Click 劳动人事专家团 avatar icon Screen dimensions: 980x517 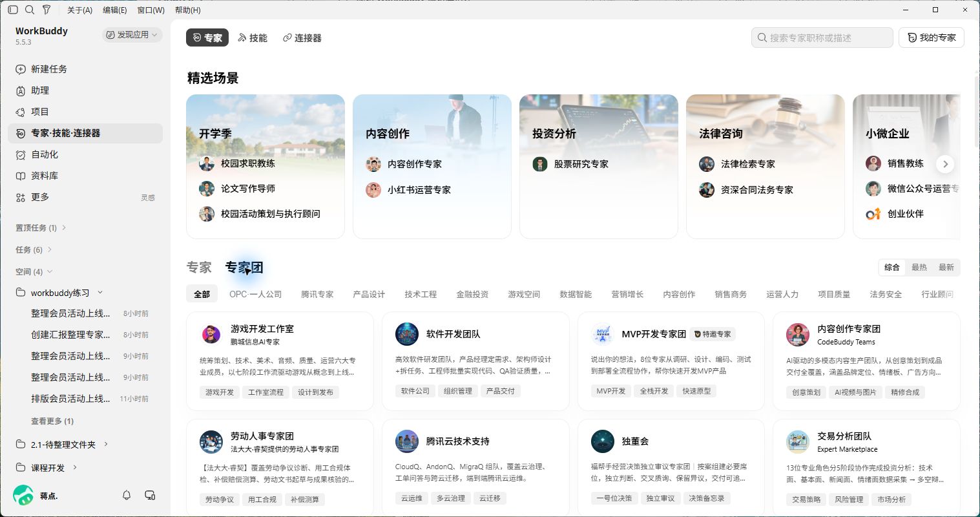[211, 441]
